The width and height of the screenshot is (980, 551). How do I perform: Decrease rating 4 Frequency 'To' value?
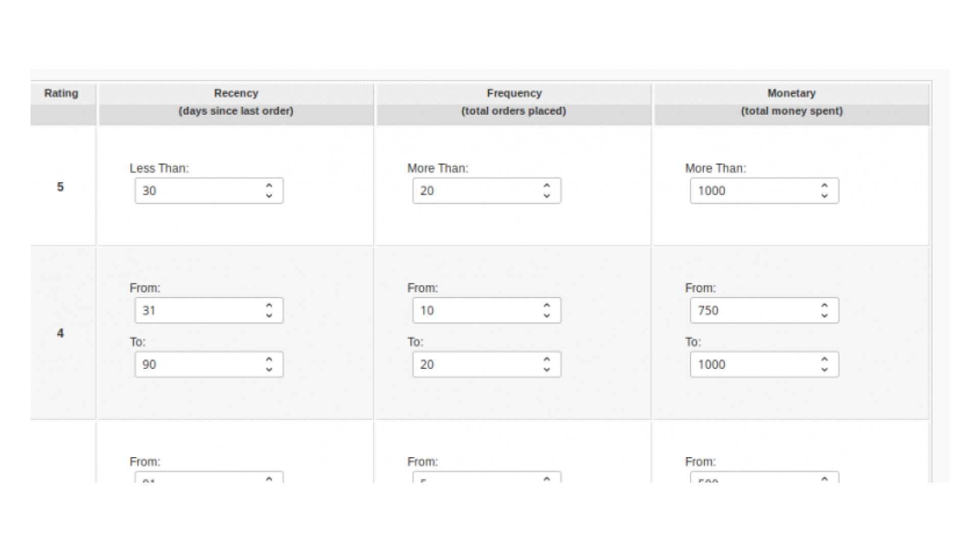coord(547,369)
